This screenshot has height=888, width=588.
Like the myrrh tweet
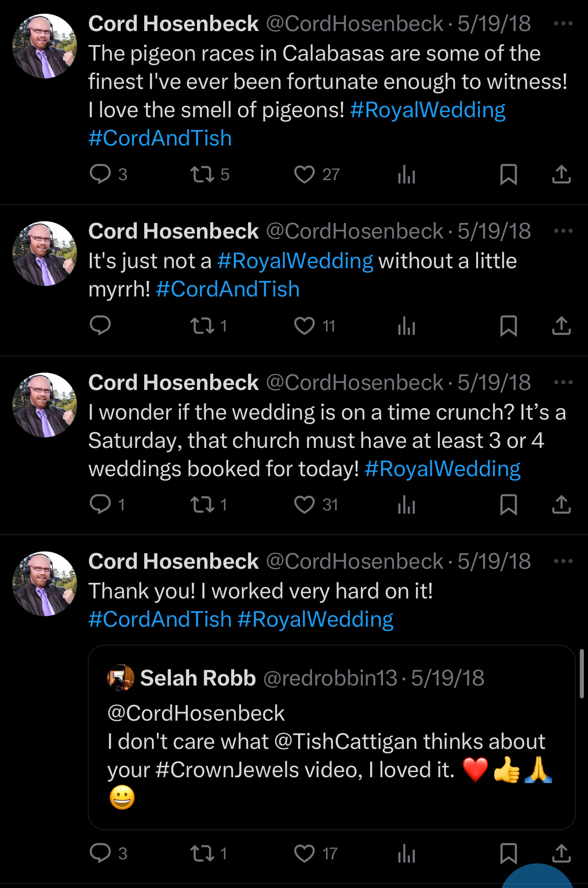click(x=304, y=326)
